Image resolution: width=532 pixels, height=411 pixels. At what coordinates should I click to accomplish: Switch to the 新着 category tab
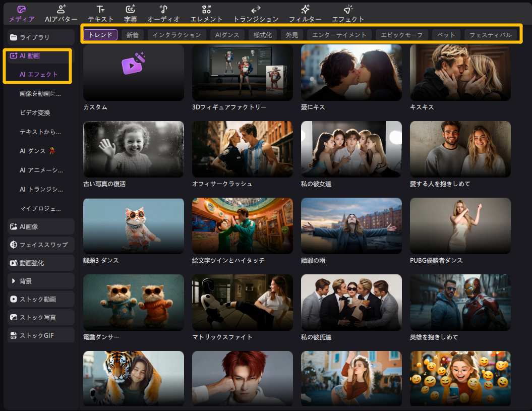click(133, 35)
